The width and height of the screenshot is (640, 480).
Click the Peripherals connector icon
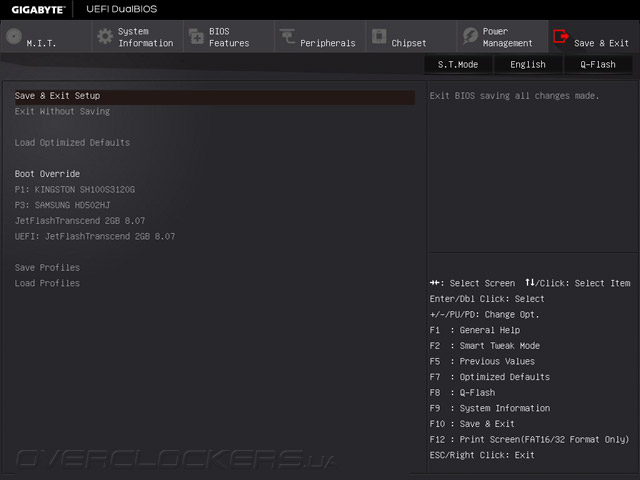[287, 36]
